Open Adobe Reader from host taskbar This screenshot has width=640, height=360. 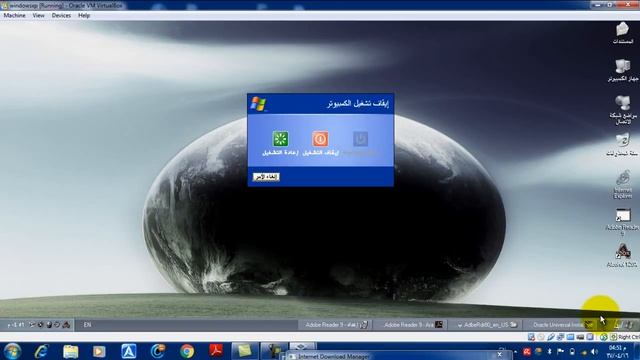[216, 351]
